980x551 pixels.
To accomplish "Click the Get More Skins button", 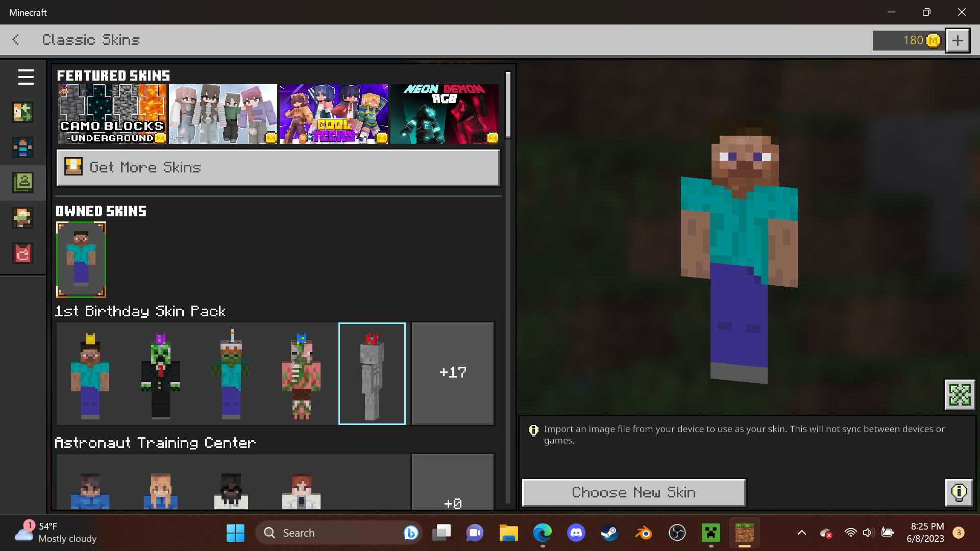I will [x=278, y=167].
